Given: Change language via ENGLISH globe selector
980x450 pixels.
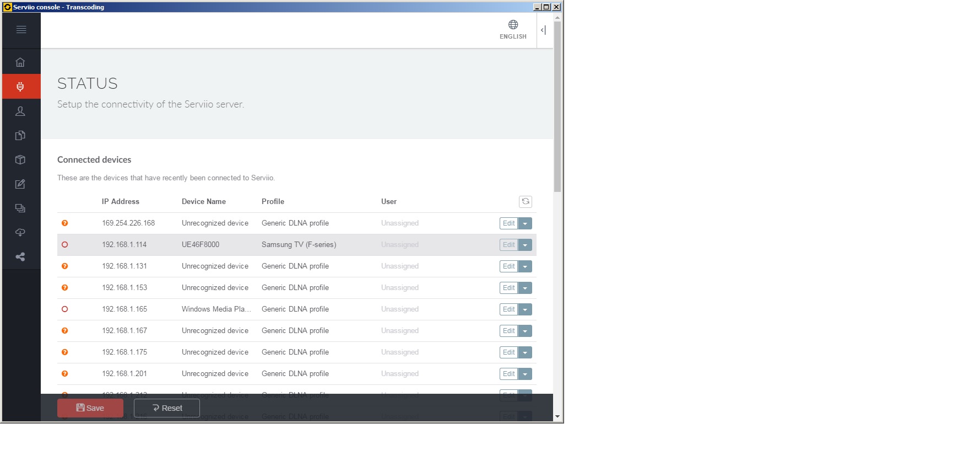Looking at the screenshot, I should [x=513, y=30].
